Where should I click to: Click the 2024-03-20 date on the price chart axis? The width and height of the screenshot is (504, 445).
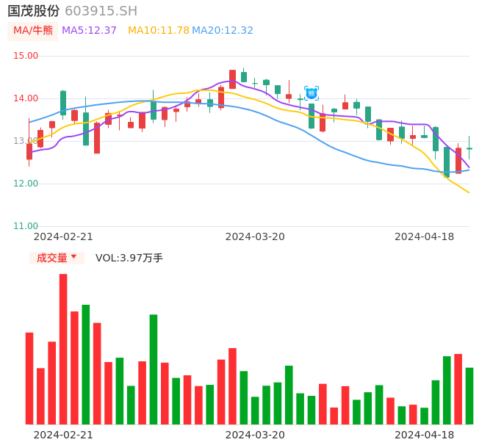[255, 236]
